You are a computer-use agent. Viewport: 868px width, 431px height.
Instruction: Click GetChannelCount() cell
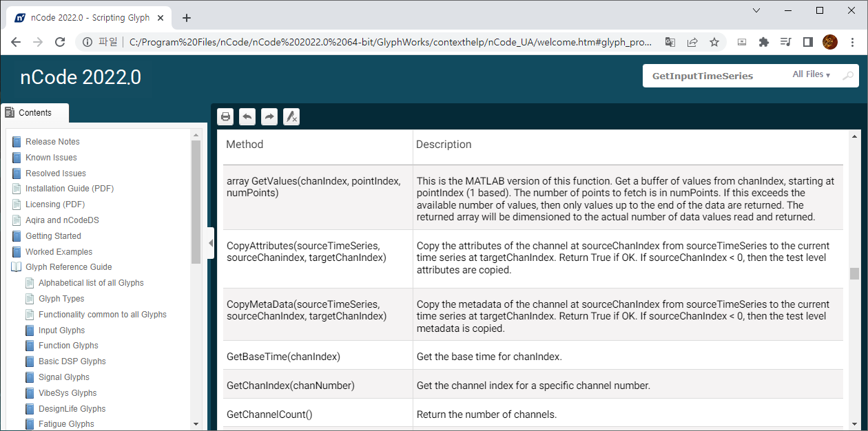pyautogui.click(x=318, y=414)
